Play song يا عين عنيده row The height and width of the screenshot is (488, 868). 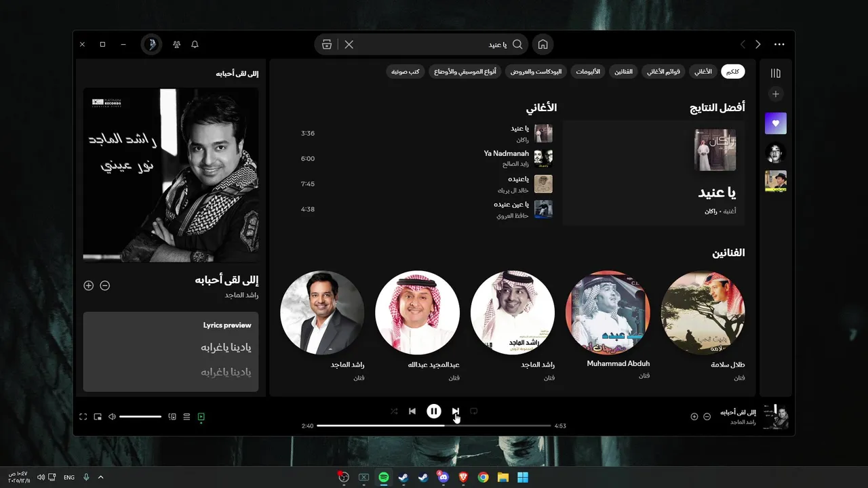[x=426, y=209]
